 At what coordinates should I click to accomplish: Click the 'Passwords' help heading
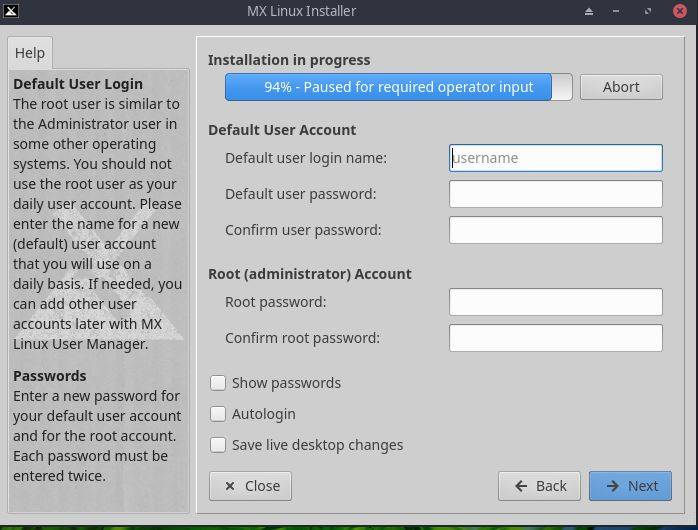[49, 376]
